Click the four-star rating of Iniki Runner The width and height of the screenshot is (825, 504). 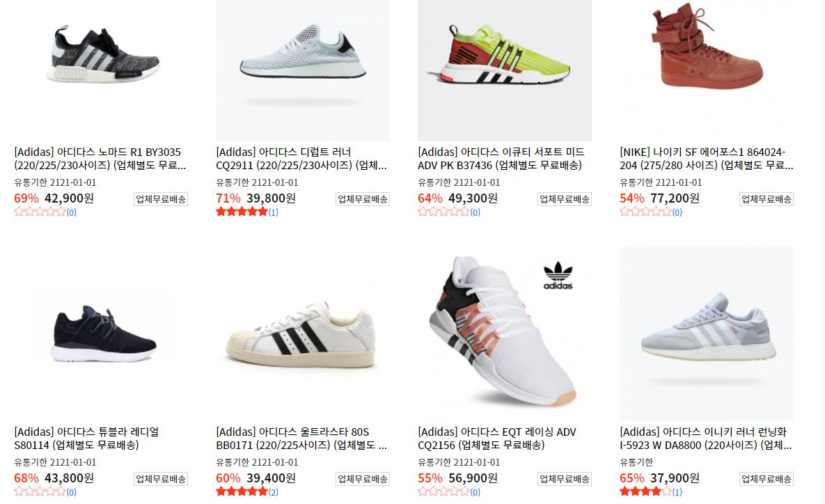pyautogui.click(x=645, y=492)
